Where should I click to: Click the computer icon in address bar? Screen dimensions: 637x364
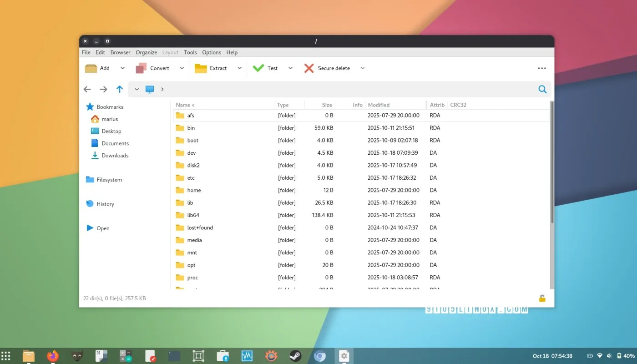[x=150, y=89]
